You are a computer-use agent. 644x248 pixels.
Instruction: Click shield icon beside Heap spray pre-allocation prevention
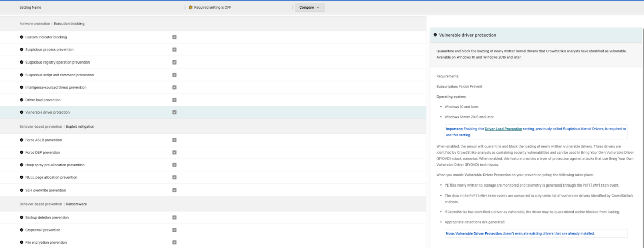21,165
